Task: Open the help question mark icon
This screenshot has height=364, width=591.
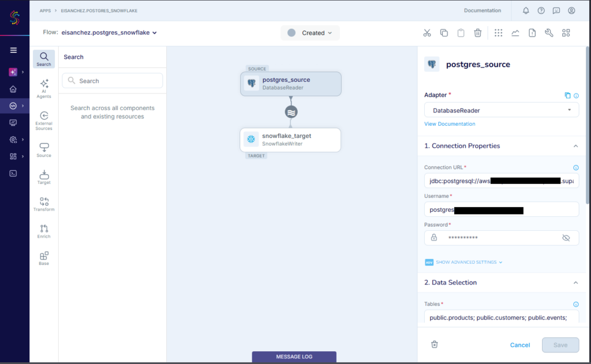Action: tap(541, 10)
